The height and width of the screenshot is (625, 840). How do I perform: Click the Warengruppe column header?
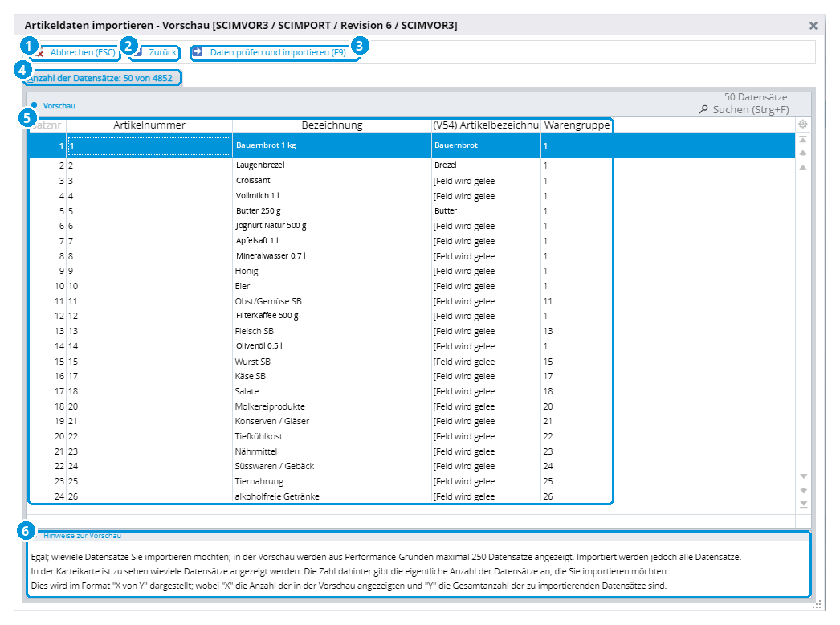[x=577, y=125]
